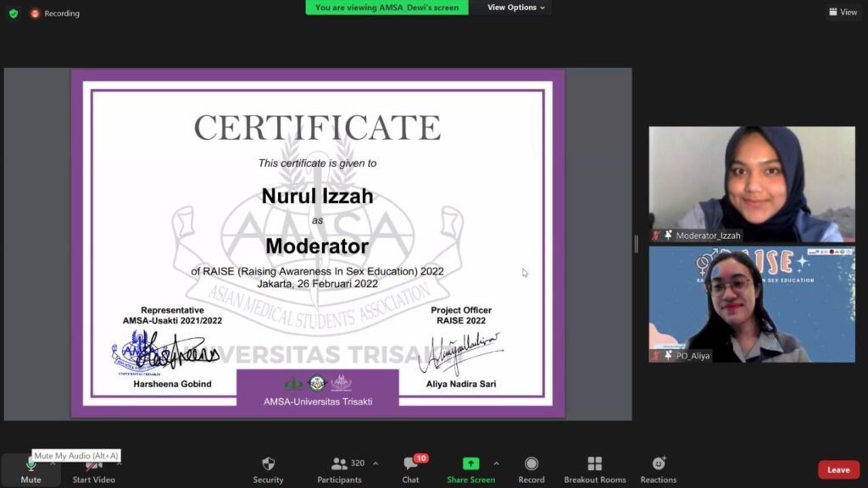Image resolution: width=868 pixels, height=488 pixels.
Task: Click the "Jakarta, 26 Februari 2022" date line
Action: 317,284
